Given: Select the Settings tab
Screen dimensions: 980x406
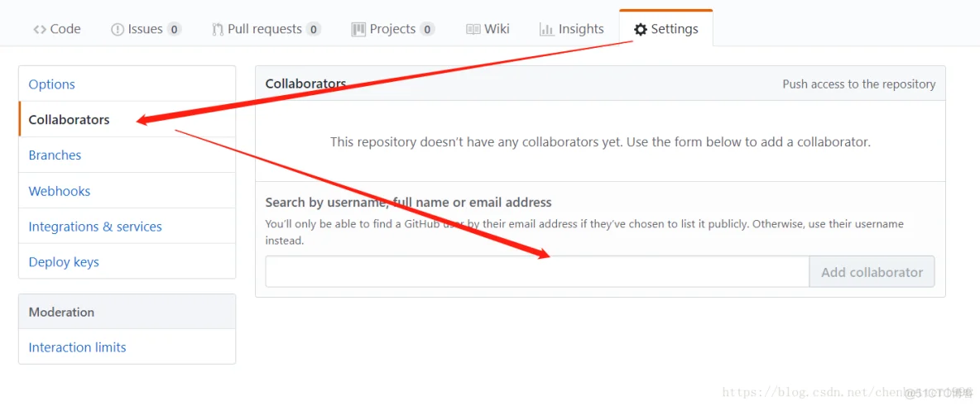Looking at the screenshot, I should (x=665, y=29).
